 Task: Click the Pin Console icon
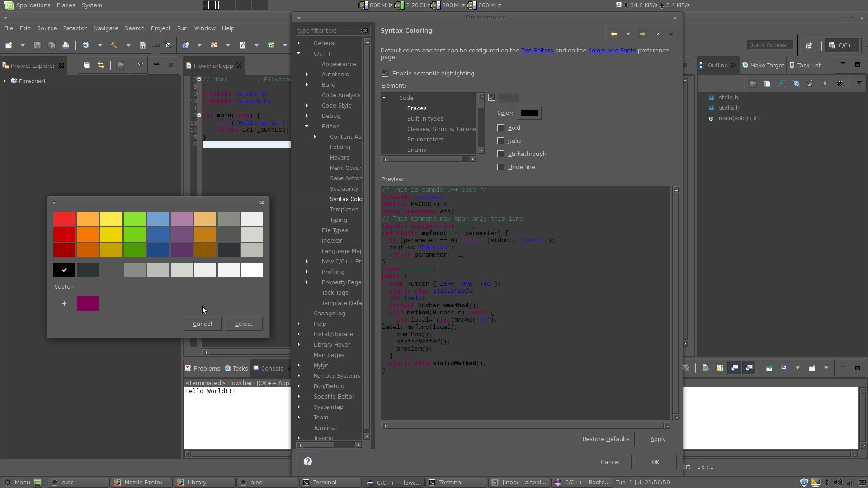coord(769,368)
